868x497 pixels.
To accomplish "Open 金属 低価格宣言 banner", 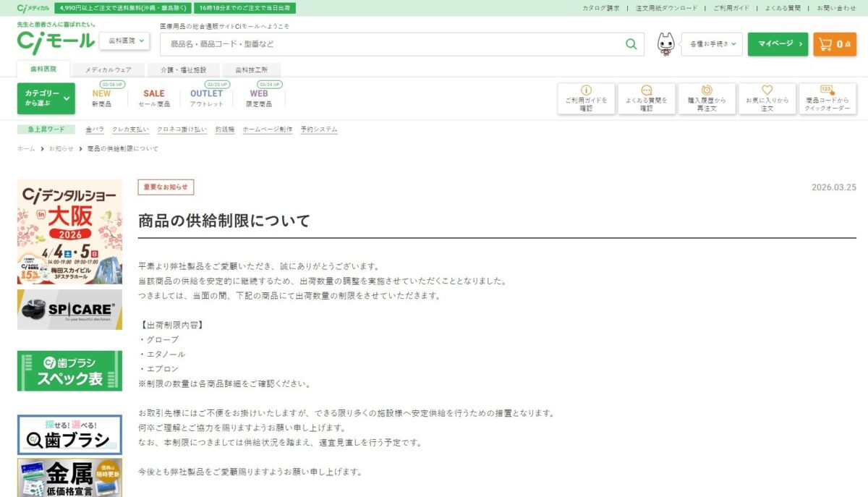I will coord(69,477).
